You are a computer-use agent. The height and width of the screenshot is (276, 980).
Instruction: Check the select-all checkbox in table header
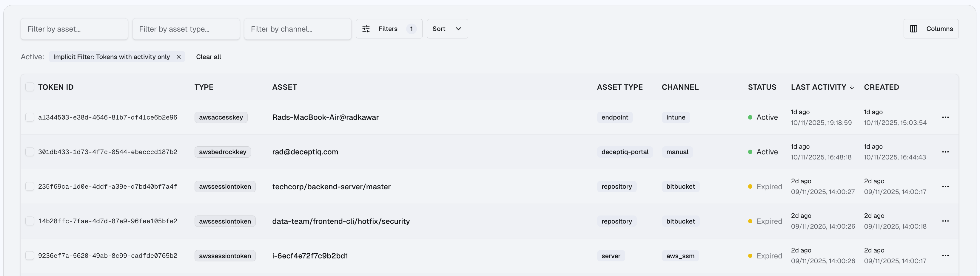click(x=30, y=87)
